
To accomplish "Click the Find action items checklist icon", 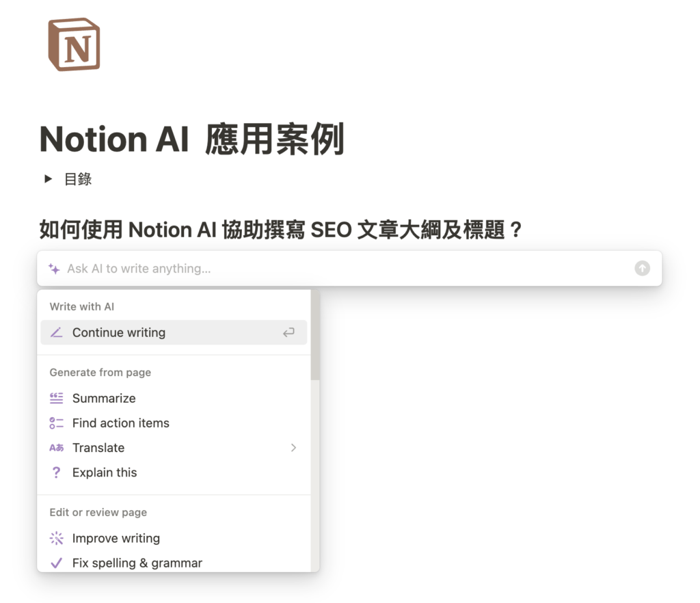I will (x=56, y=423).
